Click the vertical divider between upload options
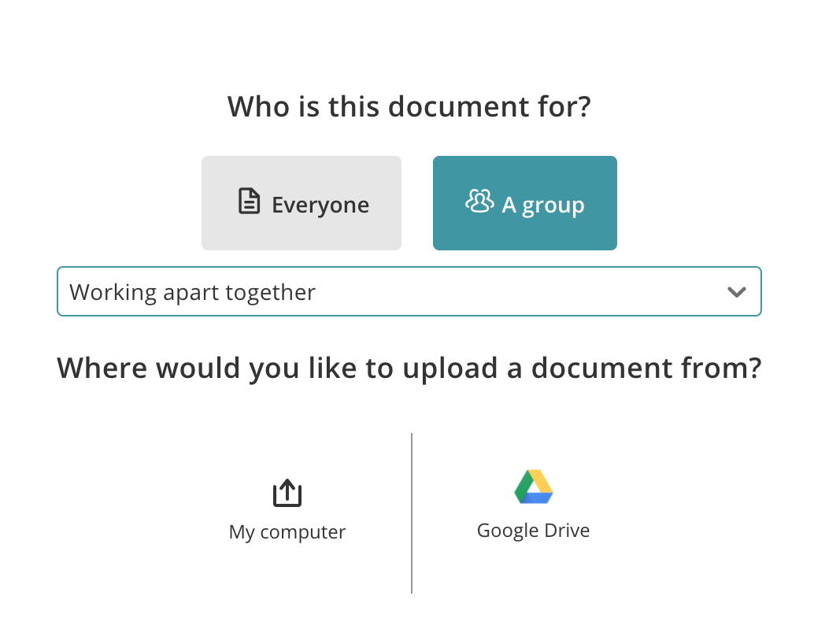814x644 pixels. click(412, 513)
